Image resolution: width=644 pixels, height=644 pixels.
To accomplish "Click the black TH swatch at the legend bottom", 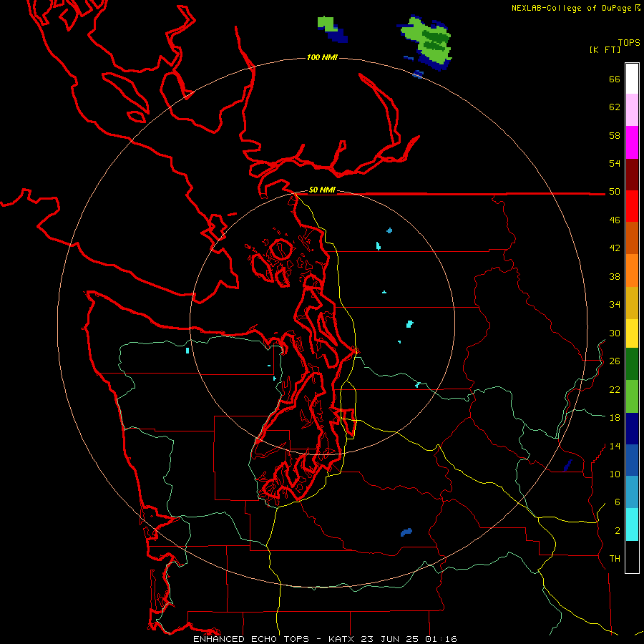I will [632, 557].
